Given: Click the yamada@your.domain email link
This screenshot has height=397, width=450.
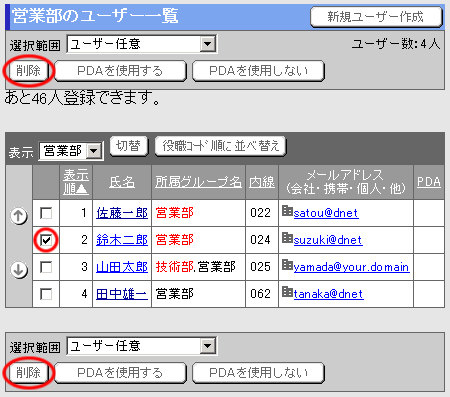Looking at the screenshot, I should tap(352, 267).
